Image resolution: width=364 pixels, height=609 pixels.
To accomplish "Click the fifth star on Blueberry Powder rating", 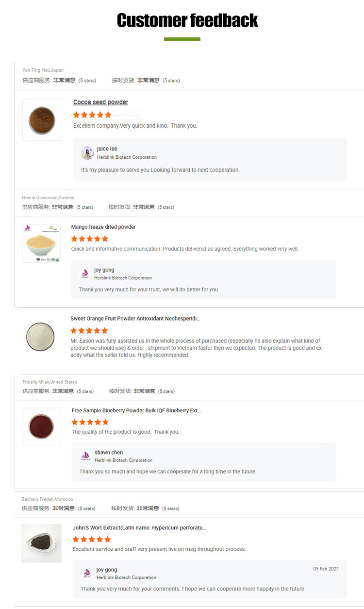I will [105, 422].
